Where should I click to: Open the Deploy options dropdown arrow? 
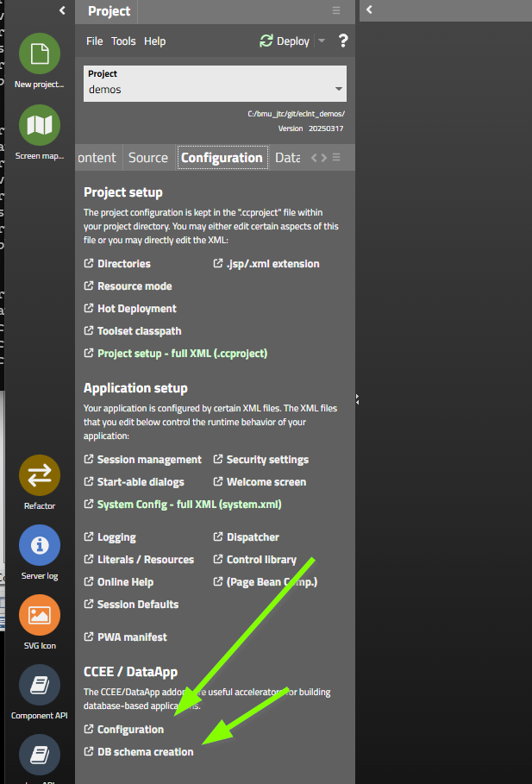point(322,41)
